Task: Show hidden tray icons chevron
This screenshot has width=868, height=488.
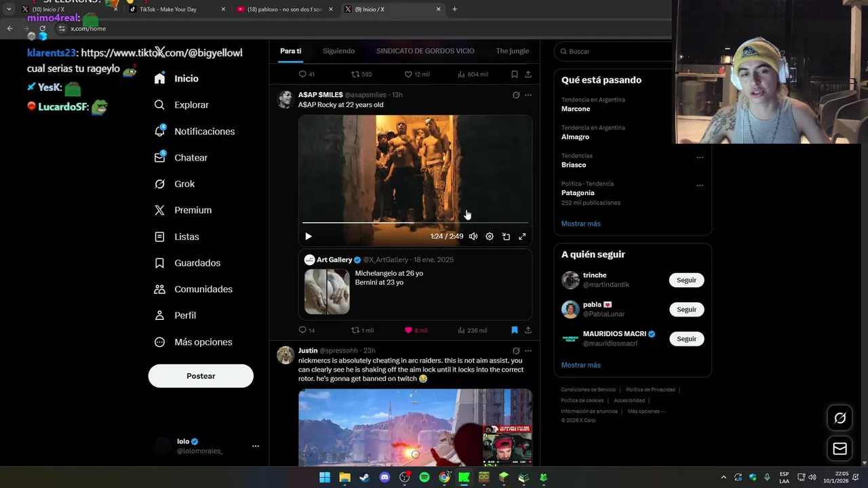Action: tap(724, 477)
